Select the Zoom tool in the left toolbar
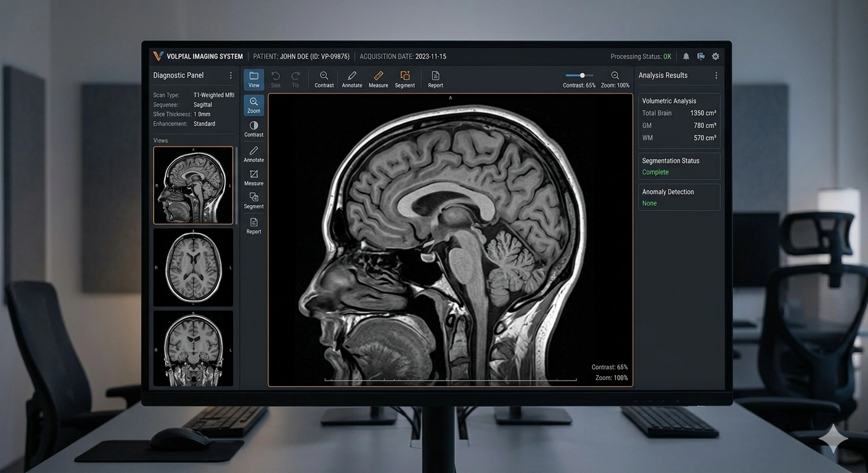Viewport: 868px width, 473px height. [x=253, y=105]
